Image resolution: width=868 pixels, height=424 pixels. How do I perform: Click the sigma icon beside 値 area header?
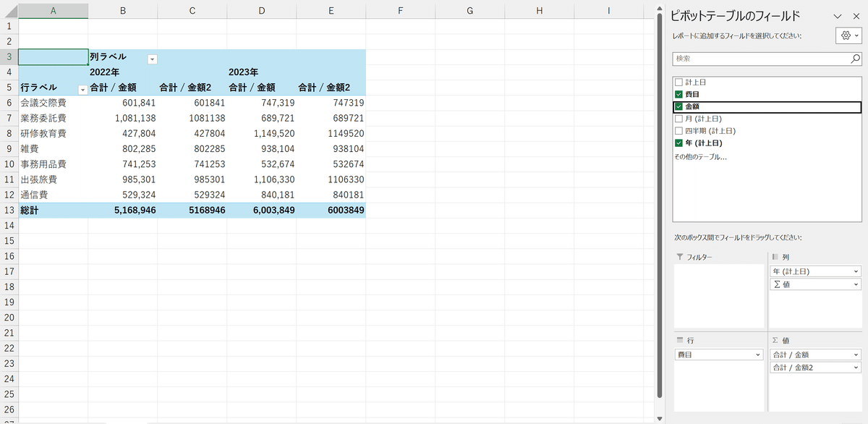click(775, 340)
